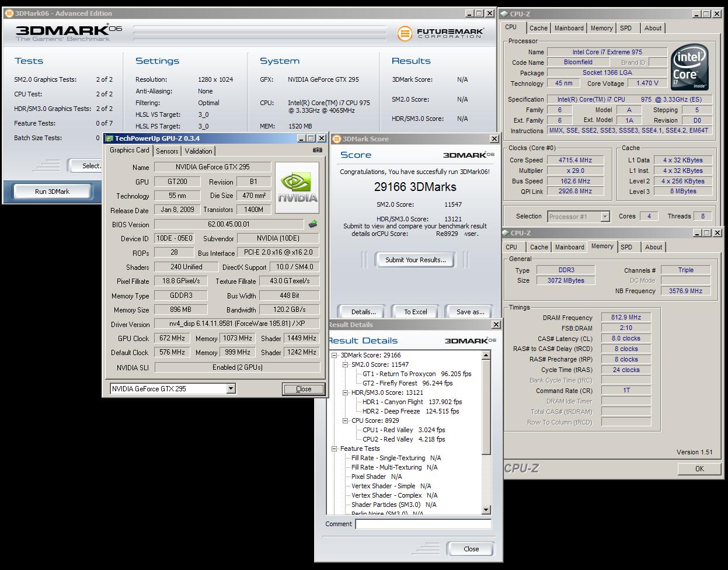728x570 pixels.
Task: Click the Result Details scrollbar up arrow
Action: 486,355
